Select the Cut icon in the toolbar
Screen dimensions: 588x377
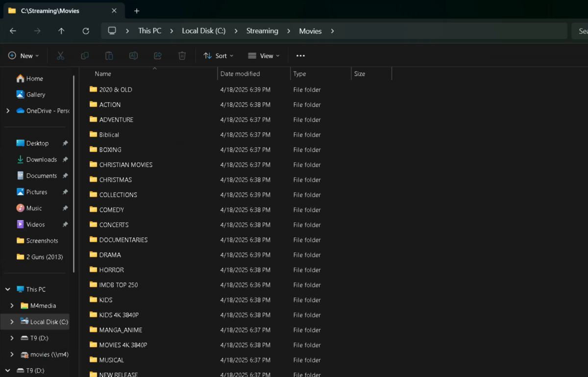(60, 55)
